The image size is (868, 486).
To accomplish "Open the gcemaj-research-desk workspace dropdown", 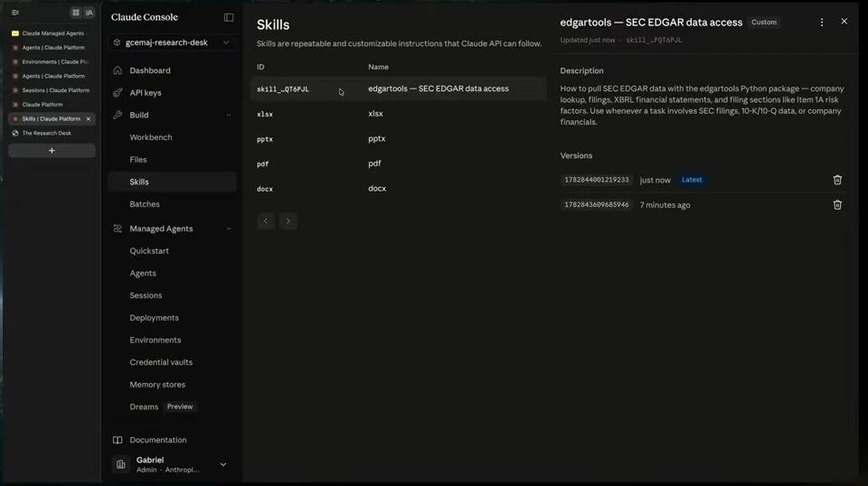I will pos(172,42).
